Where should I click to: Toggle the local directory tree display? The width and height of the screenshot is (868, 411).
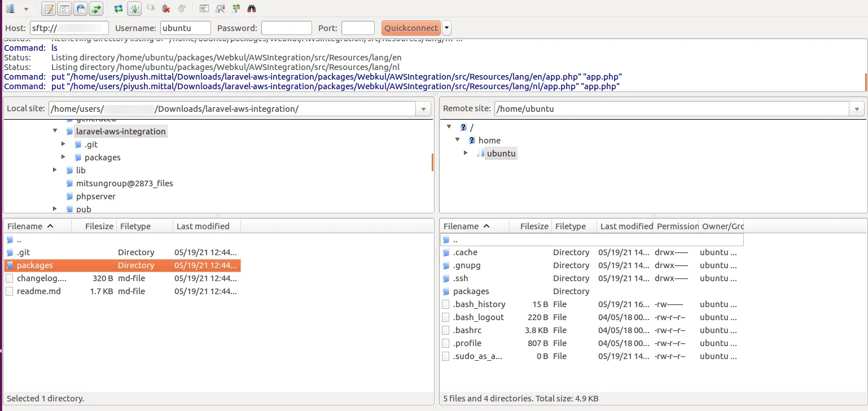coord(65,8)
